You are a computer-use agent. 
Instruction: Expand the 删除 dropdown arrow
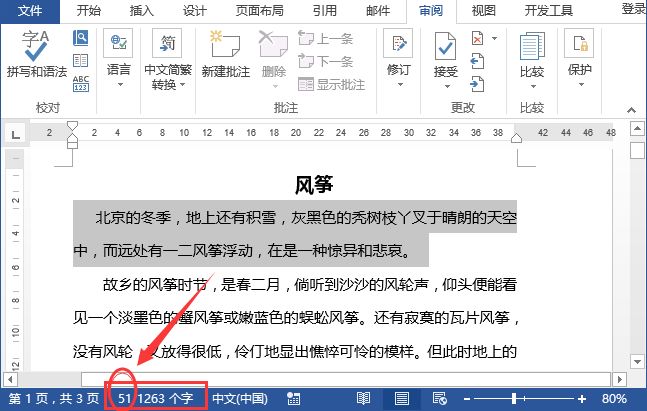point(275,86)
